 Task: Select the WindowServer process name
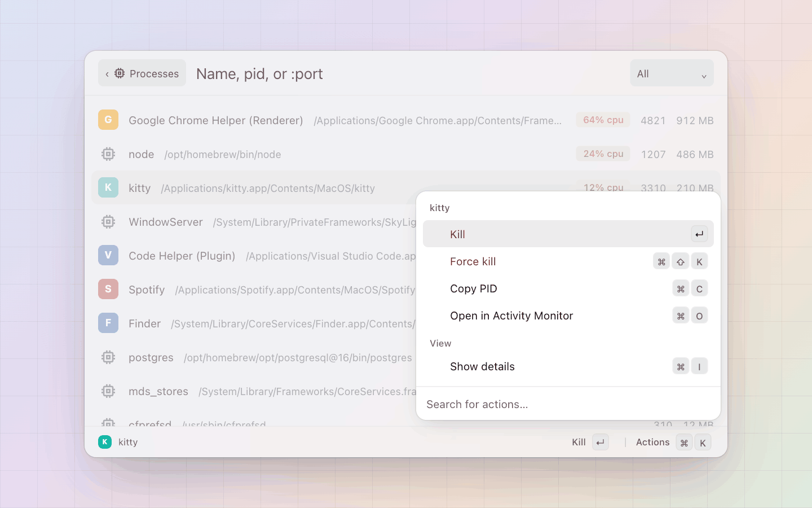(165, 222)
